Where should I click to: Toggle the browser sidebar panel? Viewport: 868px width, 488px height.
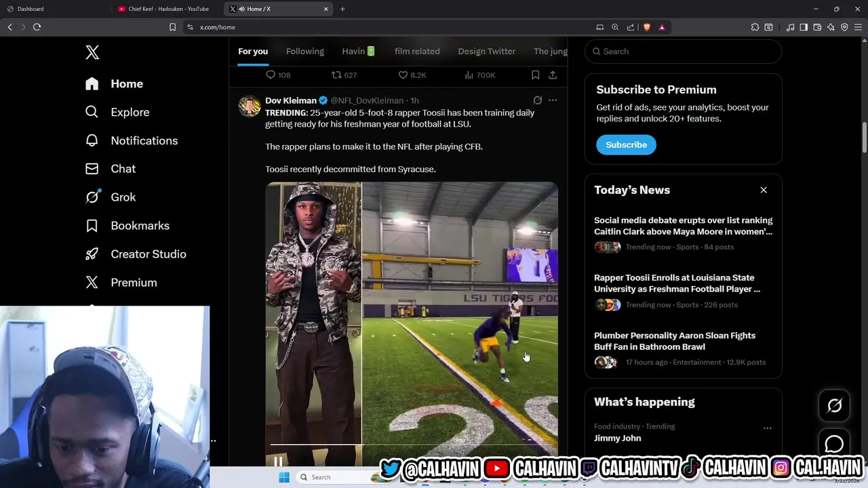[x=804, y=27]
